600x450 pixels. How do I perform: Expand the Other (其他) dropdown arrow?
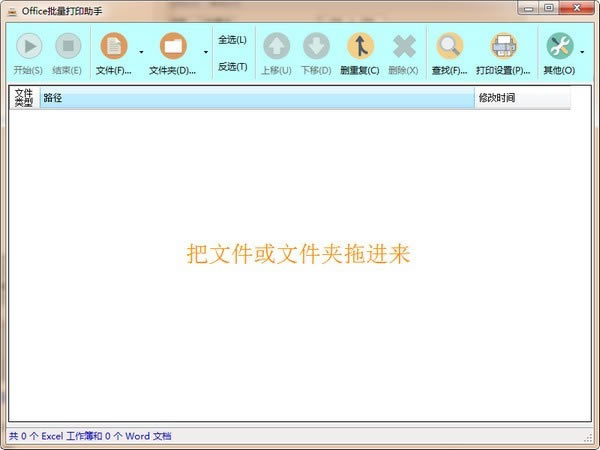click(582, 53)
